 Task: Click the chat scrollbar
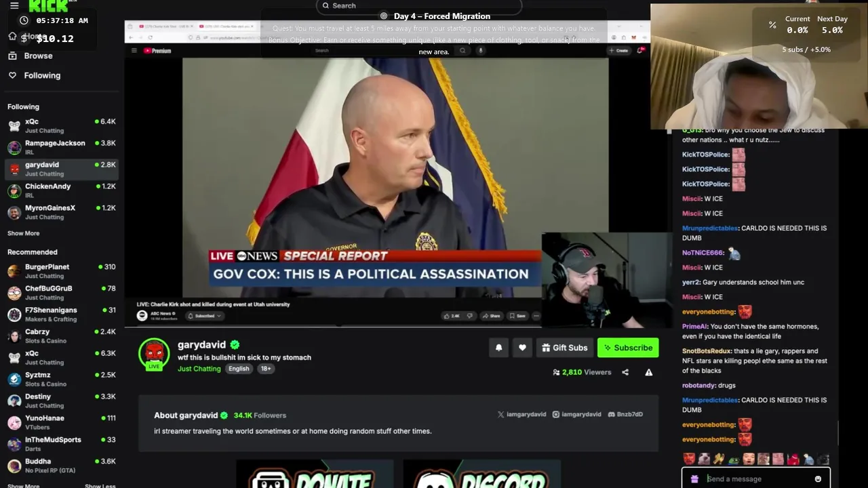coord(838,434)
